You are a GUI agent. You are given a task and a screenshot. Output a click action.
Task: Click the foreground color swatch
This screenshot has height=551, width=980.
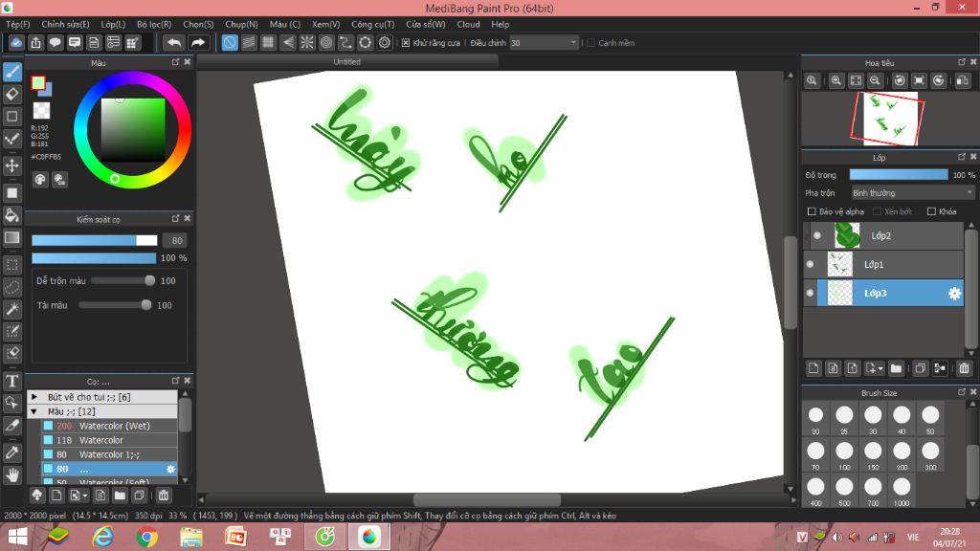[38, 83]
